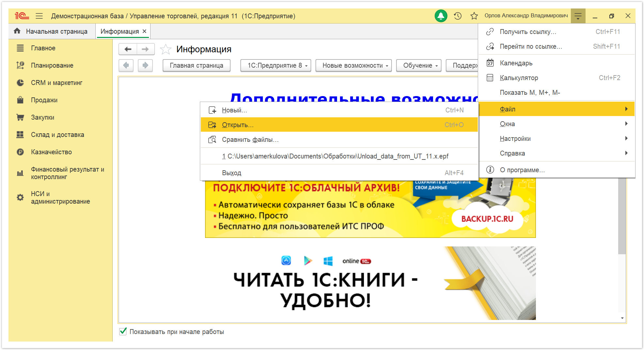Open the service menu icon beside username
Viewport: 644px width, 350px height.
click(578, 16)
